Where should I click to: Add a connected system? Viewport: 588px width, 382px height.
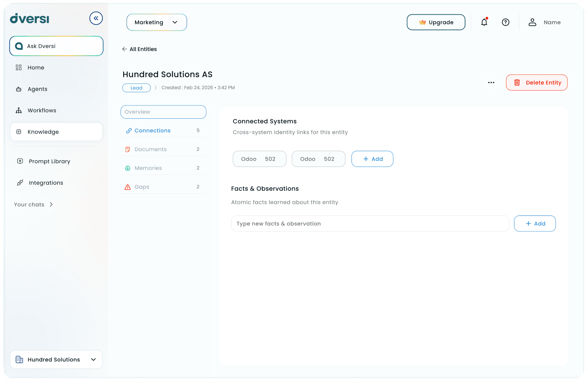pos(372,159)
